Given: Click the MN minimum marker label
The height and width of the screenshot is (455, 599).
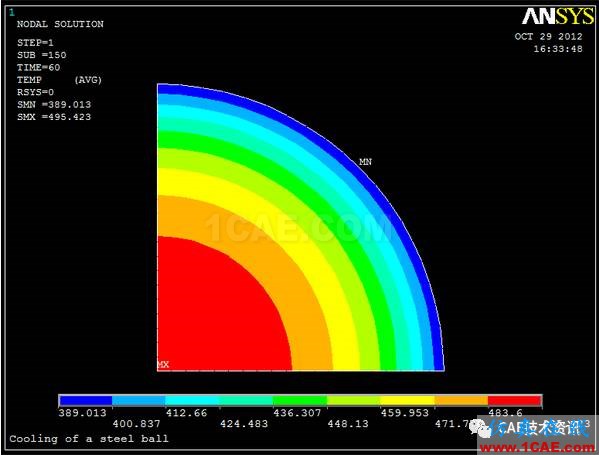Looking at the screenshot, I should [x=365, y=162].
